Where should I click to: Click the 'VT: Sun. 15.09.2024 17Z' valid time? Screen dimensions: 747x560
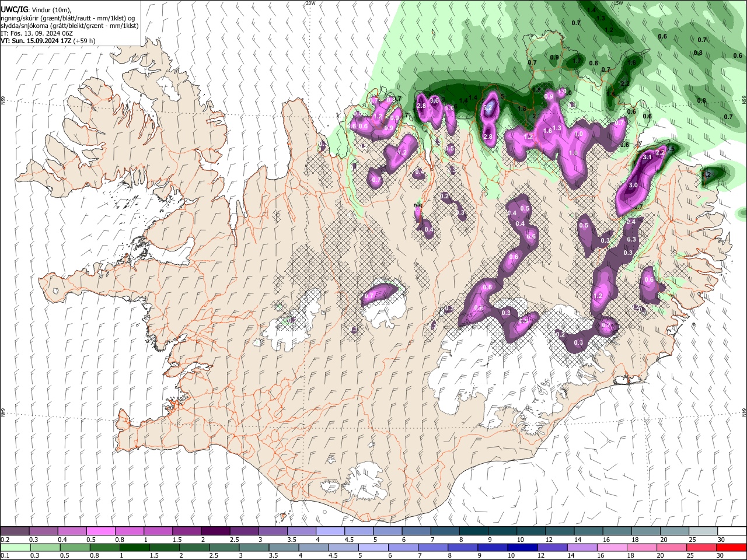(36, 41)
